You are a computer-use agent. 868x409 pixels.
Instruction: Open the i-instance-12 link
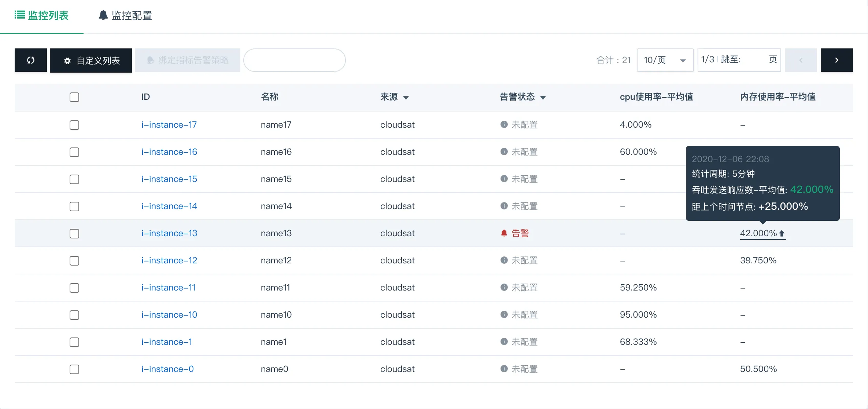pyautogui.click(x=169, y=260)
